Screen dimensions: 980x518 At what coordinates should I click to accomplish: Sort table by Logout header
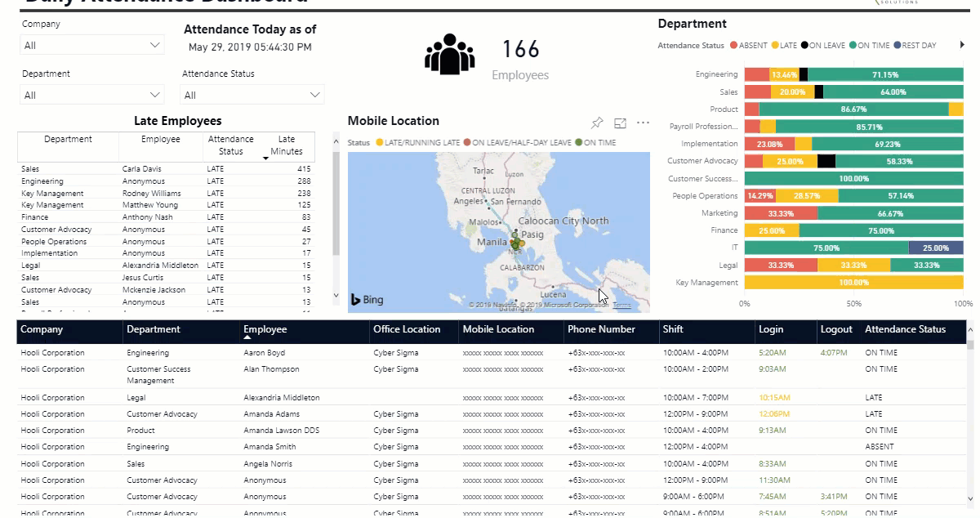click(x=836, y=329)
